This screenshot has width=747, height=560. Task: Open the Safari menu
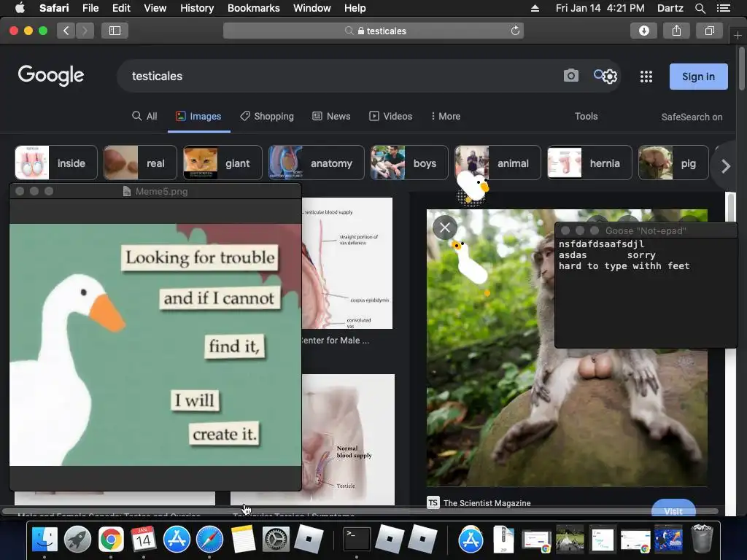(54, 8)
